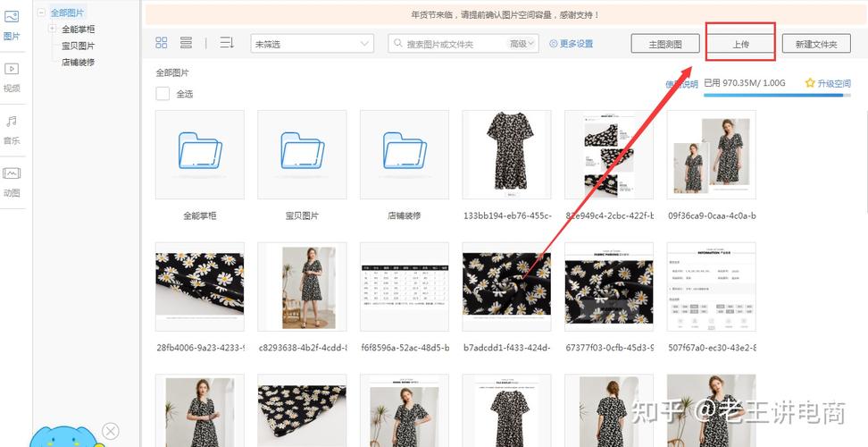Tick the 全选 checkbox
Image resolution: width=868 pixels, height=447 pixels.
163,94
